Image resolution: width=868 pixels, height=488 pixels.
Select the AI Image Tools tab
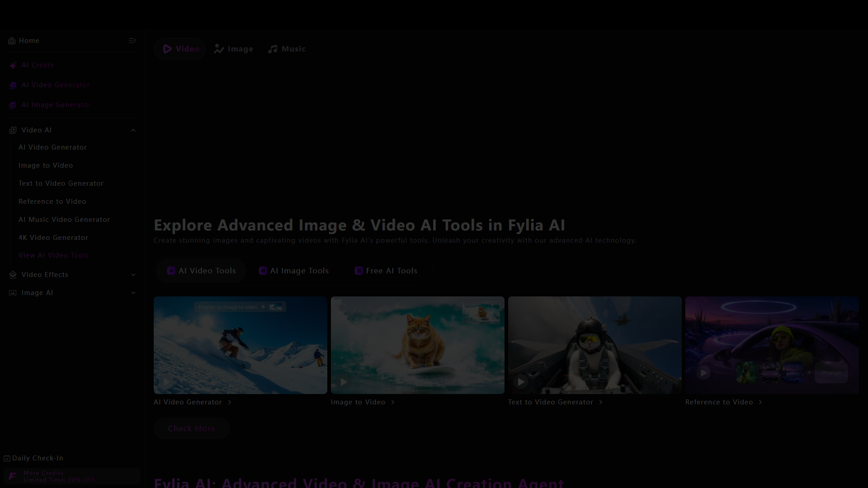click(x=294, y=271)
